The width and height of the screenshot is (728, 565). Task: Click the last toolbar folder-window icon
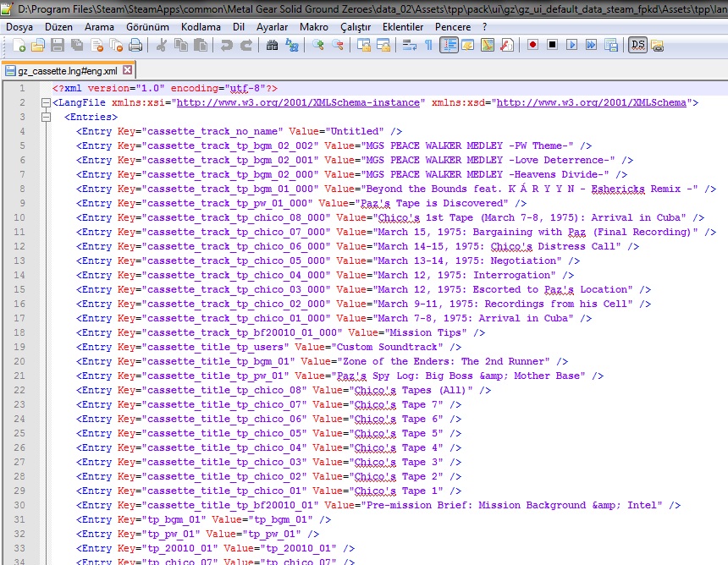point(657,45)
